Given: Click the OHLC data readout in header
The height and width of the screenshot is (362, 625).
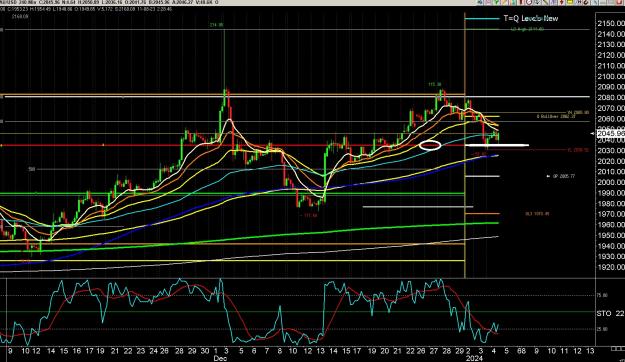Looking at the screenshot, I should 87,9.
